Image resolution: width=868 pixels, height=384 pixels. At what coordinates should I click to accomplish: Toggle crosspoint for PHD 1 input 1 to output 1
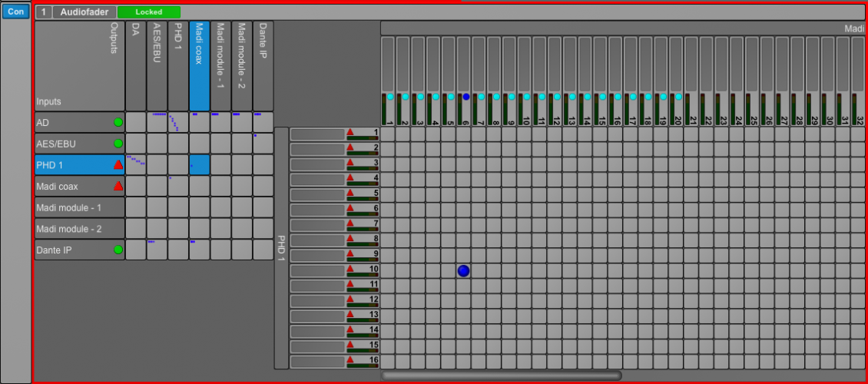pos(387,134)
